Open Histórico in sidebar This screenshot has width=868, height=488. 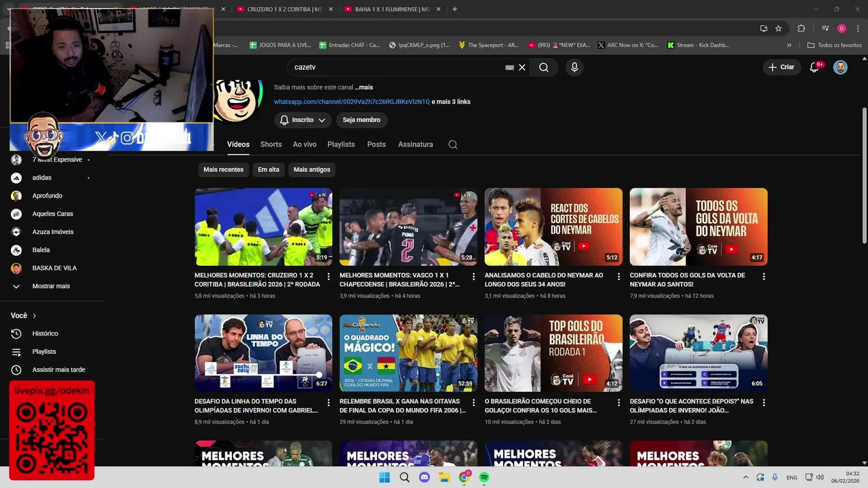tap(45, 333)
